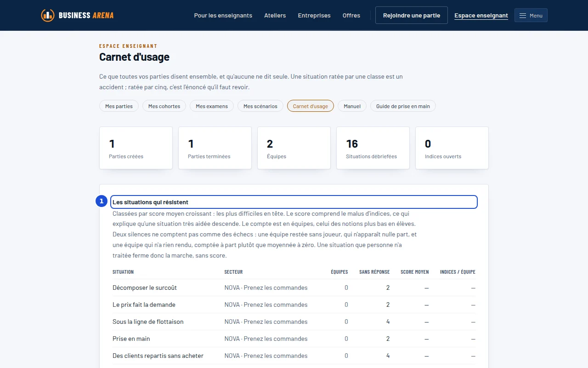This screenshot has height=368, width=588.
Task: Visit the Offres page link
Action: pos(351,15)
